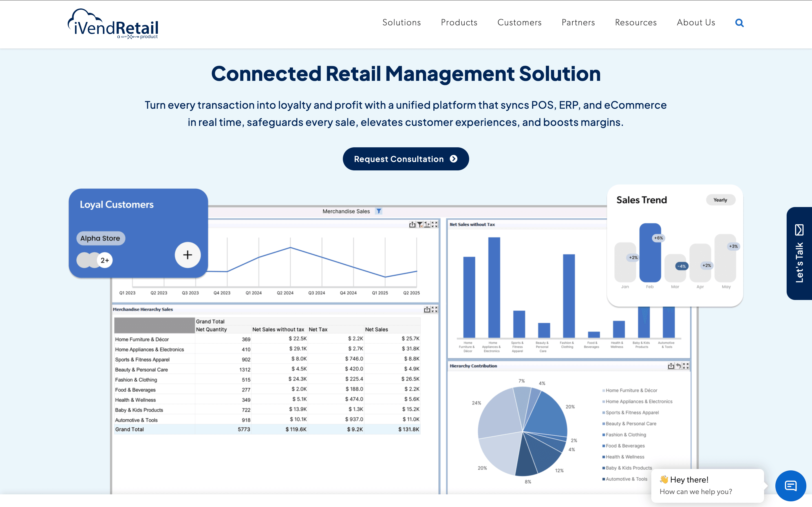The width and height of the screenshot is (812, 507).
Task: Open the Resources dropdown menu
Action: 636,23
